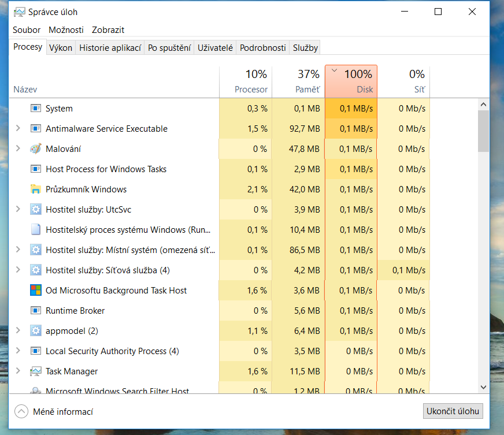
Task: Switch to the Výkon tab
Action: [61, 48]
